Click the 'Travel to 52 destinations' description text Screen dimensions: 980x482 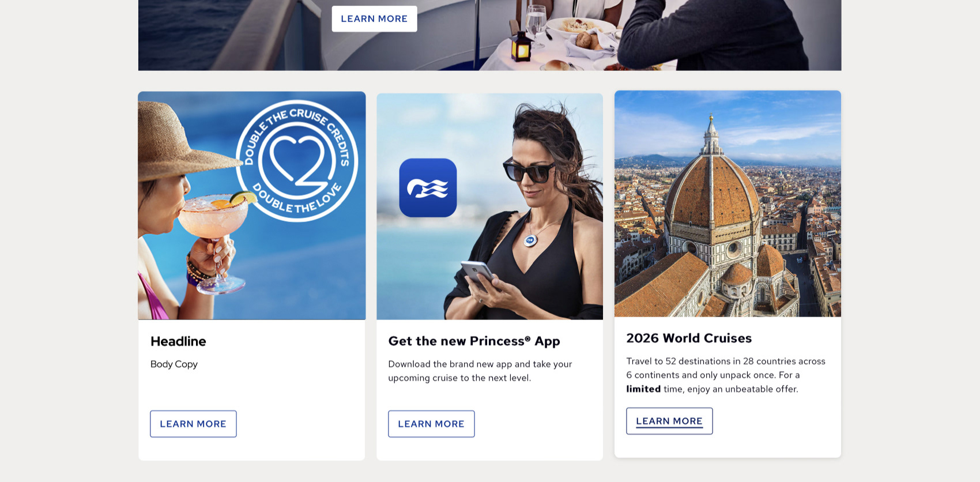point(726,375)
